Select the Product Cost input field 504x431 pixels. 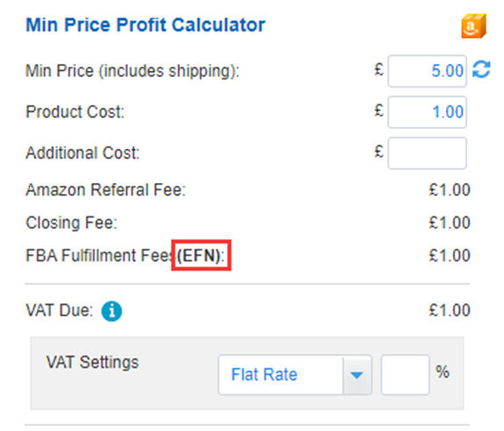tap(427, 112)
